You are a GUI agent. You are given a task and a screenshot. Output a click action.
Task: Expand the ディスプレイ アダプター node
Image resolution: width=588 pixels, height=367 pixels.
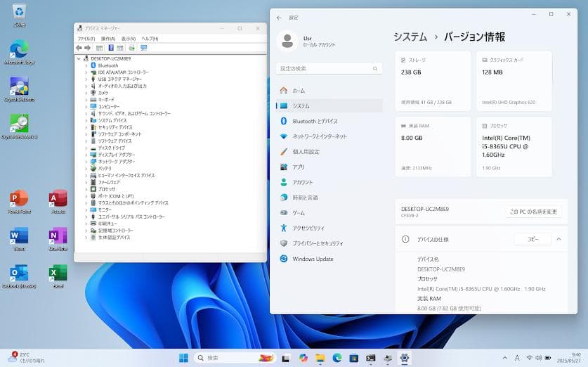(x=86, y=155)
